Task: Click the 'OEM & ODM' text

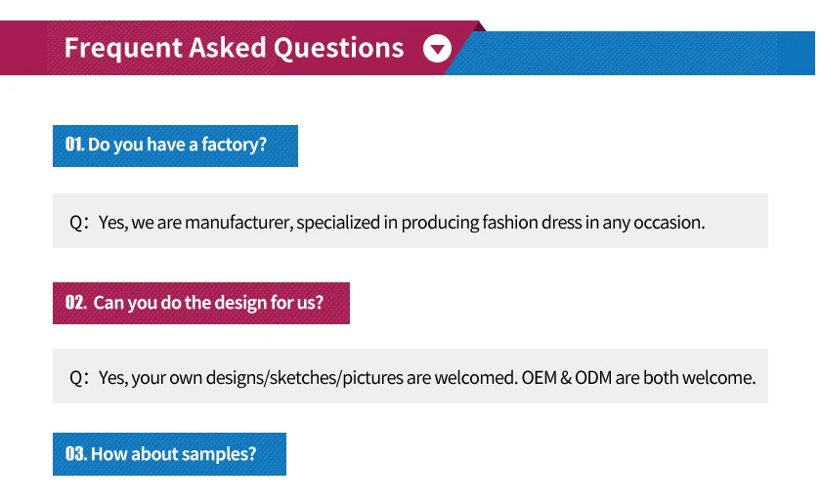Action: 567,377
